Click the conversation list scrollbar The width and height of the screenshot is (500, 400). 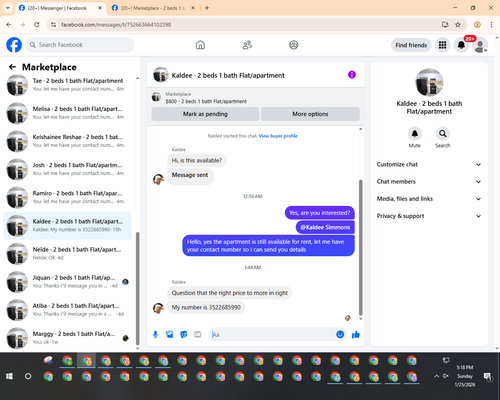tap(137, 288)
